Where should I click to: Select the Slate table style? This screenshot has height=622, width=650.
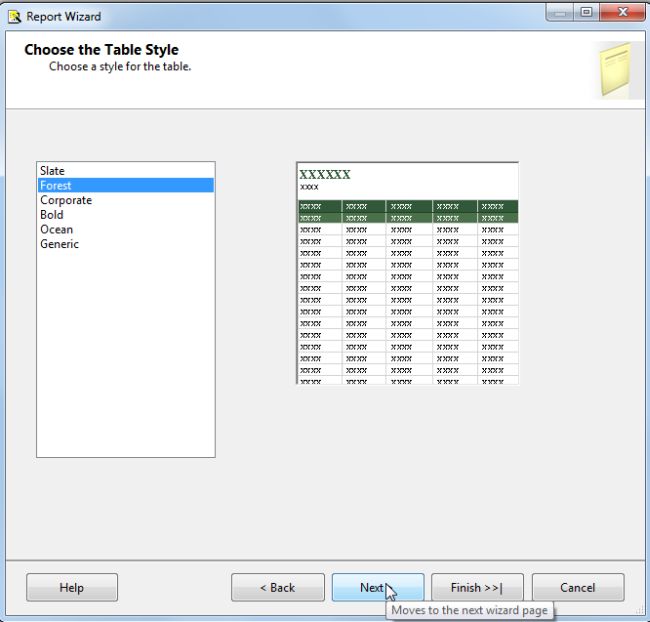pyautogui.click(x=126, y=171)
